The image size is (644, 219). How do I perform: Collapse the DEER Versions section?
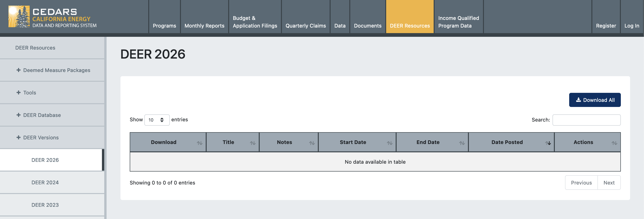(x=19, y=138)
